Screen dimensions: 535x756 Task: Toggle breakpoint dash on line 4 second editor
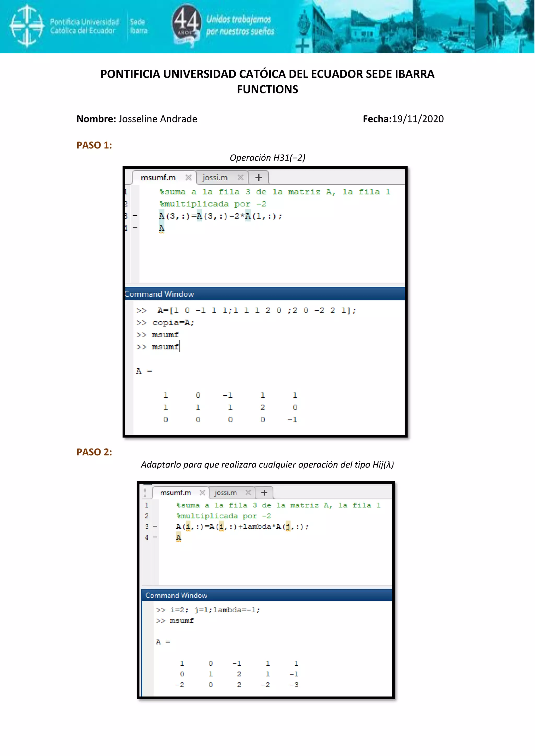pyautogui.click(x=155, y=537)
